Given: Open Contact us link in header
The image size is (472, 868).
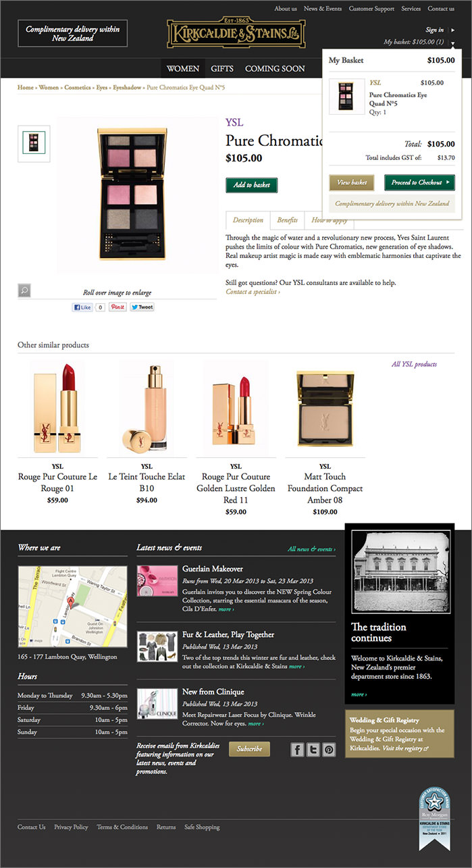Looking at the screenshot, I should 441,9.
